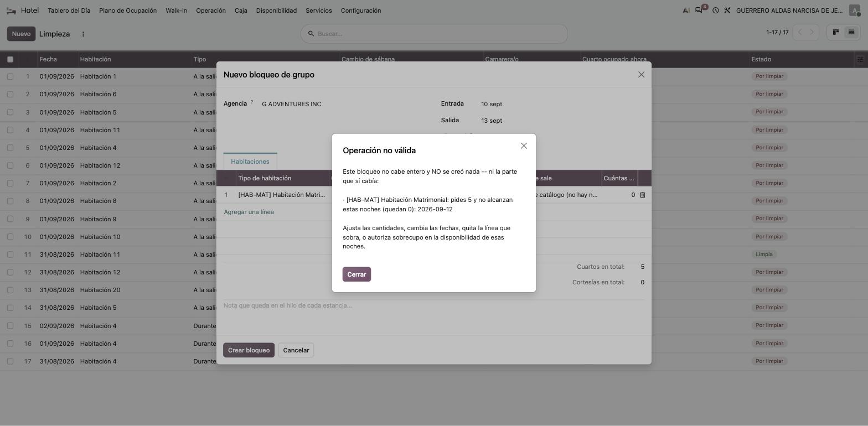
Task: Check the row 1 Habitación 1 checkbox
Action: (10, 76)
